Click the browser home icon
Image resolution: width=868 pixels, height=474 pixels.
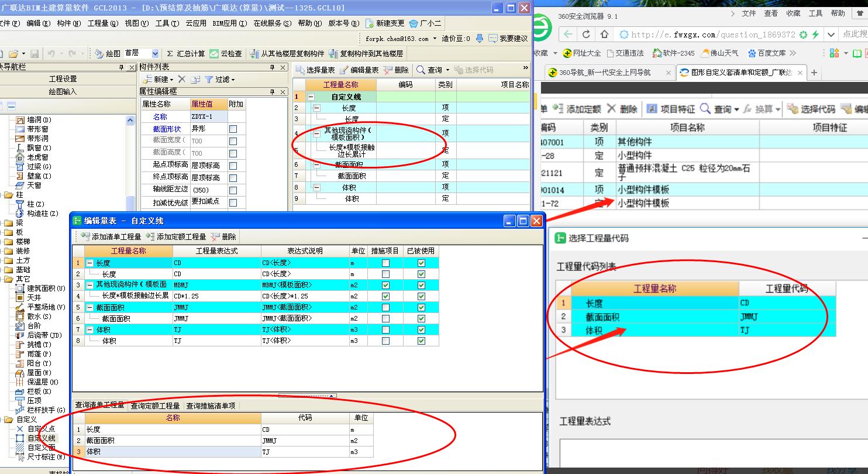605,35
